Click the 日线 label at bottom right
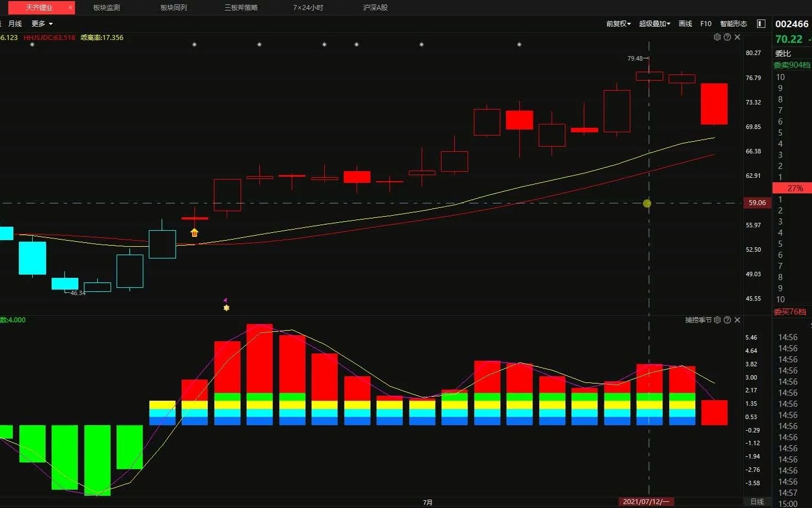The image size is (812, 508). 757,501
